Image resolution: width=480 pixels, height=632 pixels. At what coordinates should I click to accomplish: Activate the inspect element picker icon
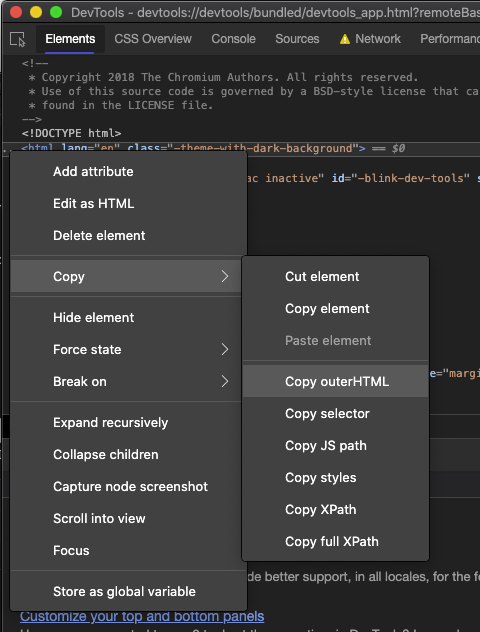18,40
